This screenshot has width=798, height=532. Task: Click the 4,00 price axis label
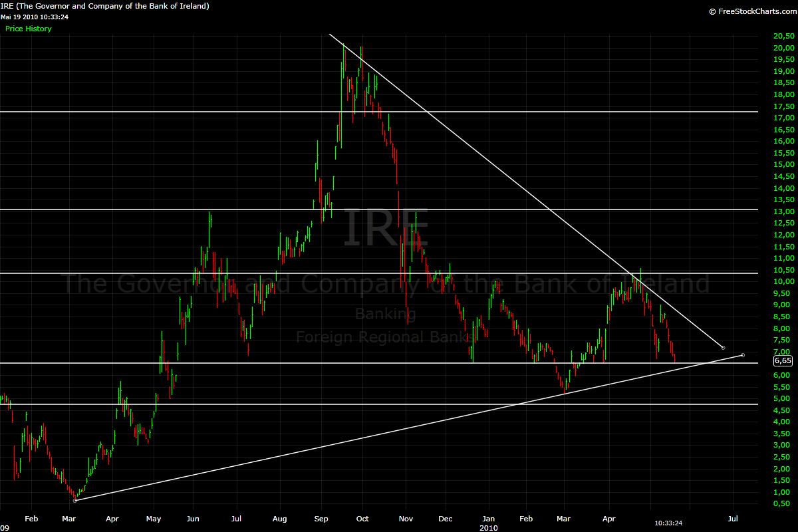click(783, 422)
